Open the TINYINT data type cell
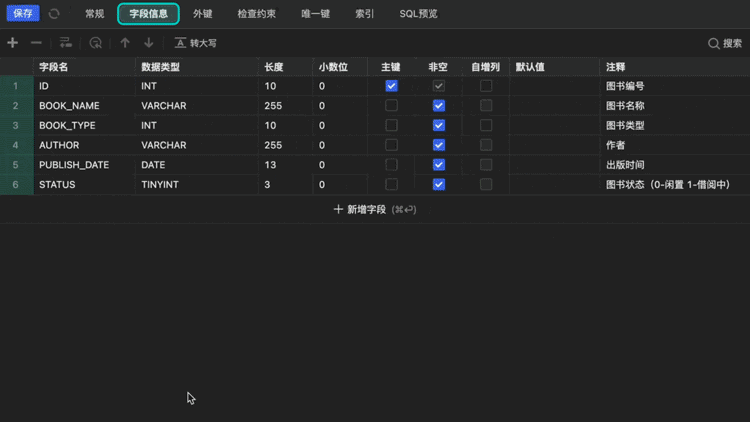The image size is (750, 422). point(197,184)
